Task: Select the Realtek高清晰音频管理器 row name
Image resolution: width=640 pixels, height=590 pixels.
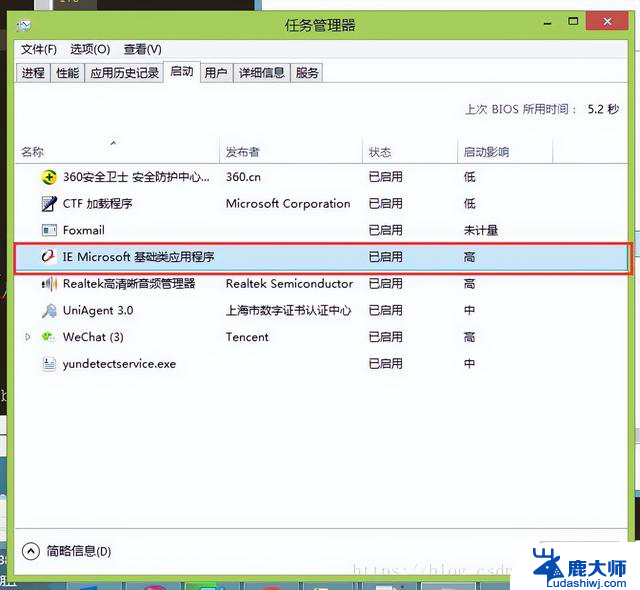Action: tap(129, 284)
